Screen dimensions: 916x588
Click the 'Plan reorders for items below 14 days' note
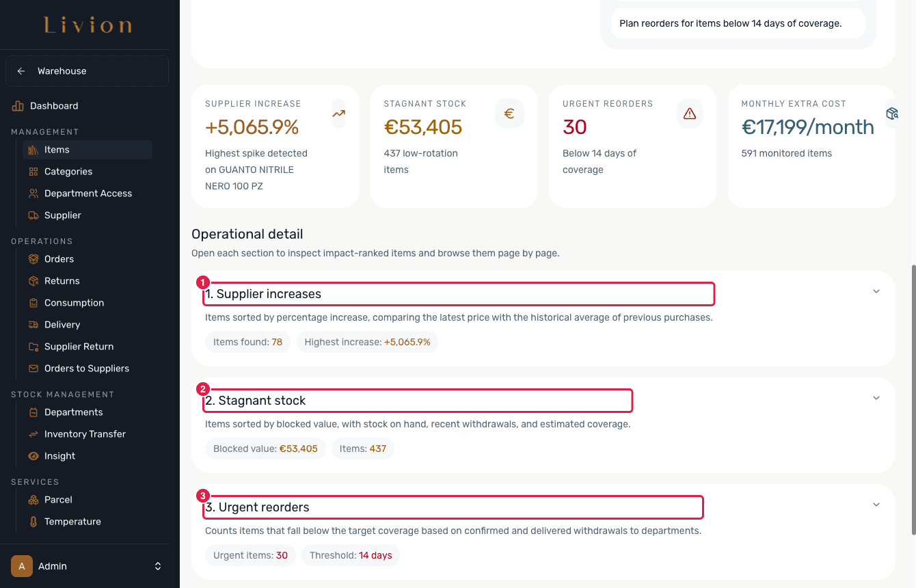pyautogui.click(x=738, y=23)
